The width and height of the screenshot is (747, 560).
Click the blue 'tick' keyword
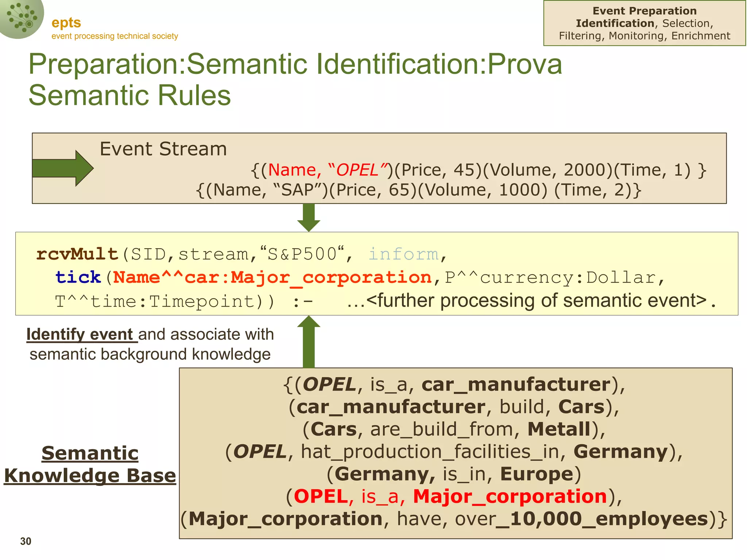[x=78, y=277]
